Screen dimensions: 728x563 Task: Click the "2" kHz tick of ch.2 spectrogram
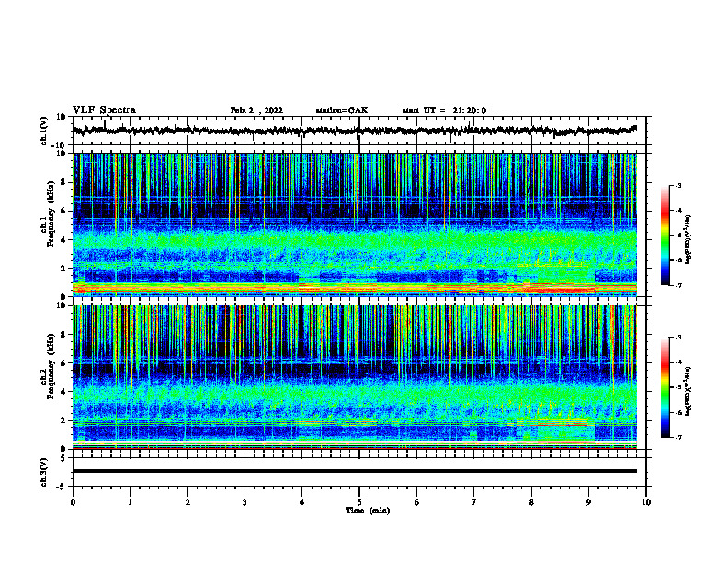coord(64,420)
